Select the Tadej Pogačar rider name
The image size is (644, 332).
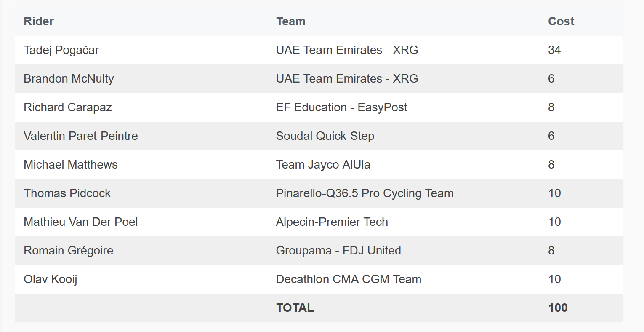tap(61, 50)
